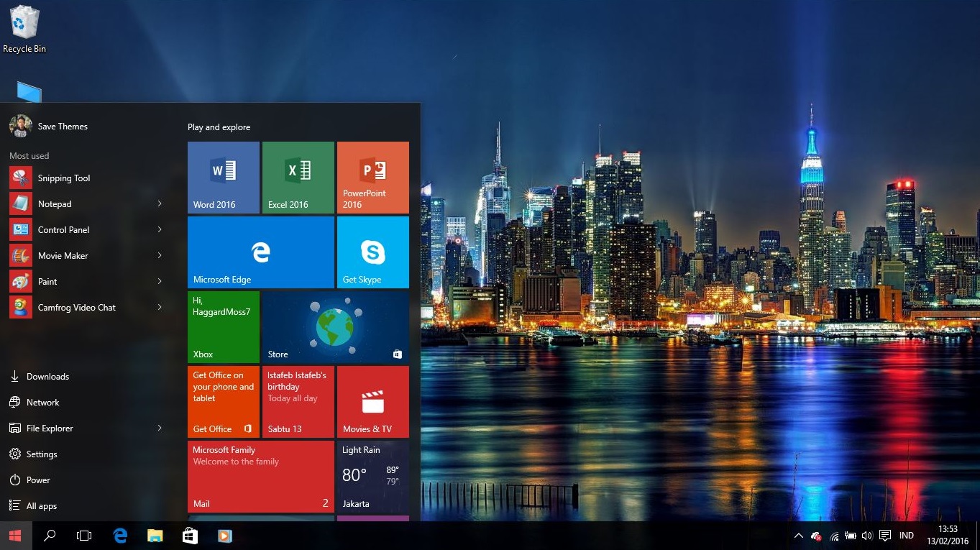980x550 pixels.
Task: Expand File Explorer recent items chevron
Action: 159,428
